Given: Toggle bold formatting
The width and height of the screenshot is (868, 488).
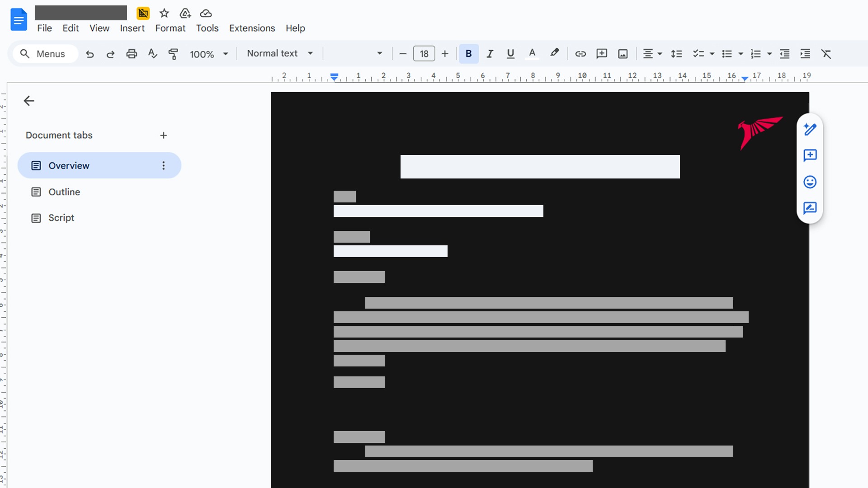Looking at the screenshot, I should coord(469,54).
